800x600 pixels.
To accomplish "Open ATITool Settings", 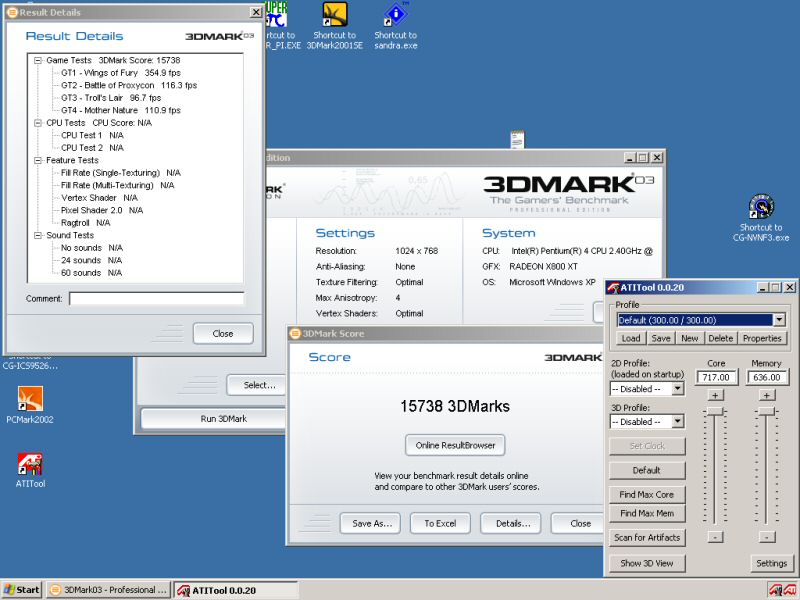I will [x=771, y=563].
